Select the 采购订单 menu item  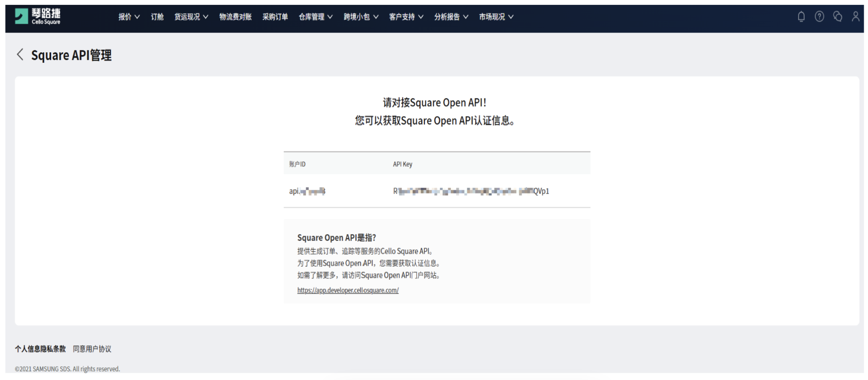point(275,17)
